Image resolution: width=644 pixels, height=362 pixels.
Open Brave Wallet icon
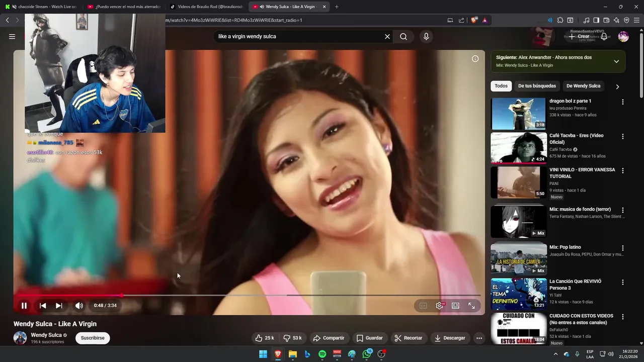(606, 20)
